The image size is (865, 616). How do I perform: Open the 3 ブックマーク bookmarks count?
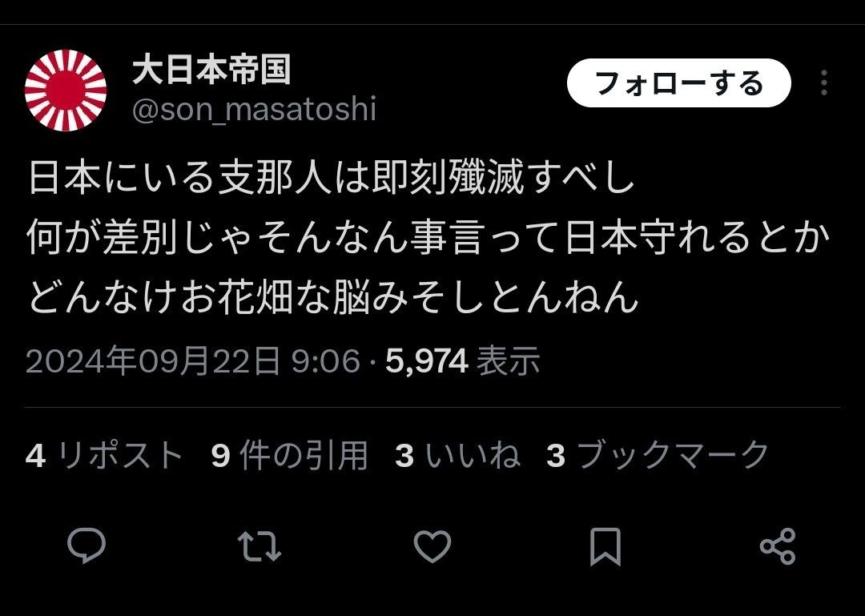pos(658,456)
